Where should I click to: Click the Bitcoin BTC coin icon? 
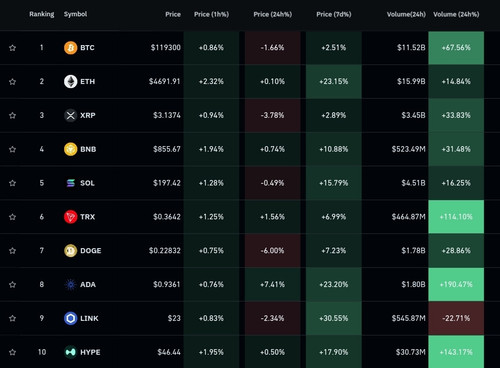coord(70,48)
